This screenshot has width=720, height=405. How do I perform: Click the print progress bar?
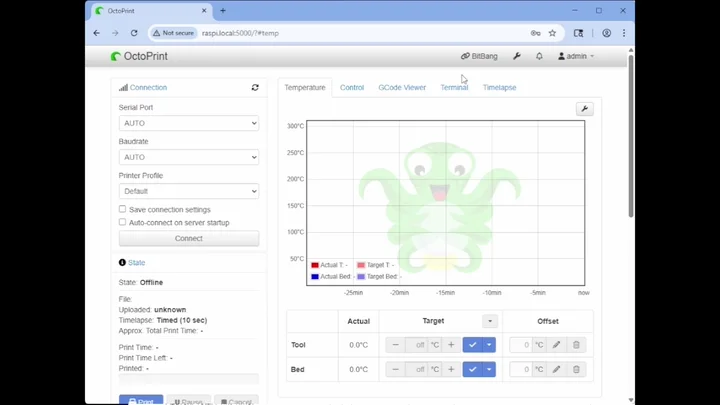pyautogui.click(x=189, y=379)
